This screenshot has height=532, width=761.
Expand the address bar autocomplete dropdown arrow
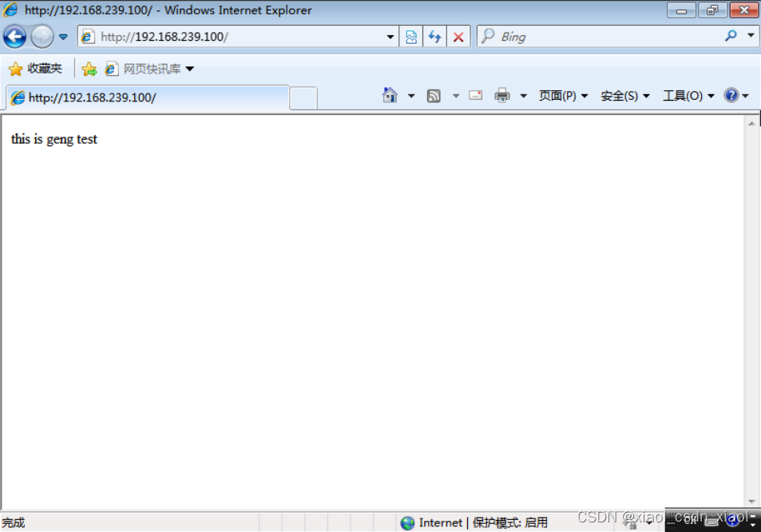tap(390, 37)
